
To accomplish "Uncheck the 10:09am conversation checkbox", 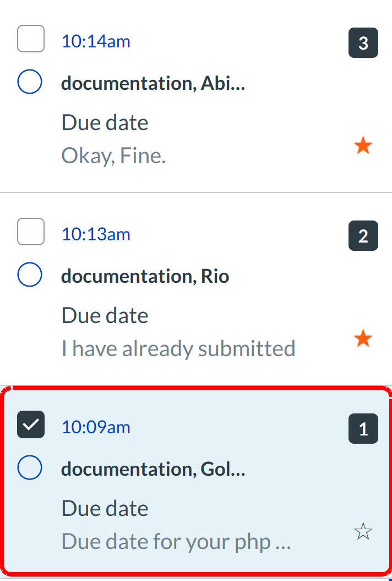I will [x=31, y=425].
